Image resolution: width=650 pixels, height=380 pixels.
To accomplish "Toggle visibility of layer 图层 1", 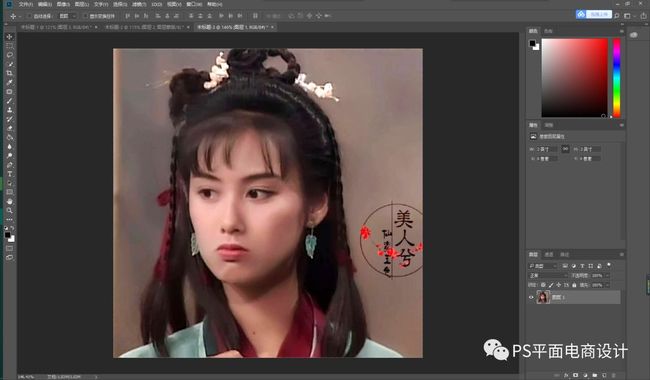I will click(x=531, y=297).
